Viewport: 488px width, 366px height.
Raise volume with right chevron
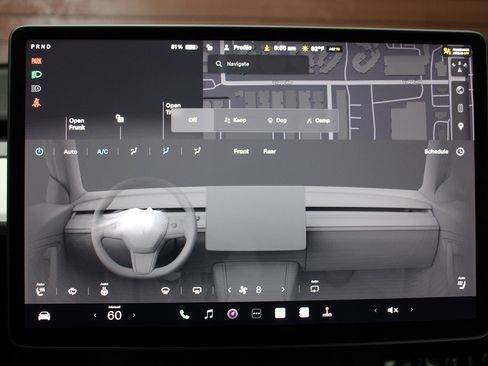[x=412, y=310]
